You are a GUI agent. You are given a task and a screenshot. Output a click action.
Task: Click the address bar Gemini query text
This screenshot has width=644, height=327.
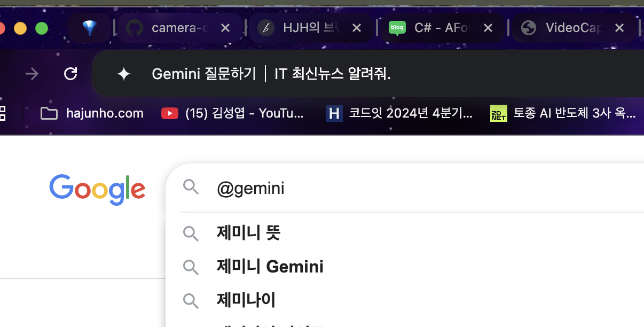[333, 74]
